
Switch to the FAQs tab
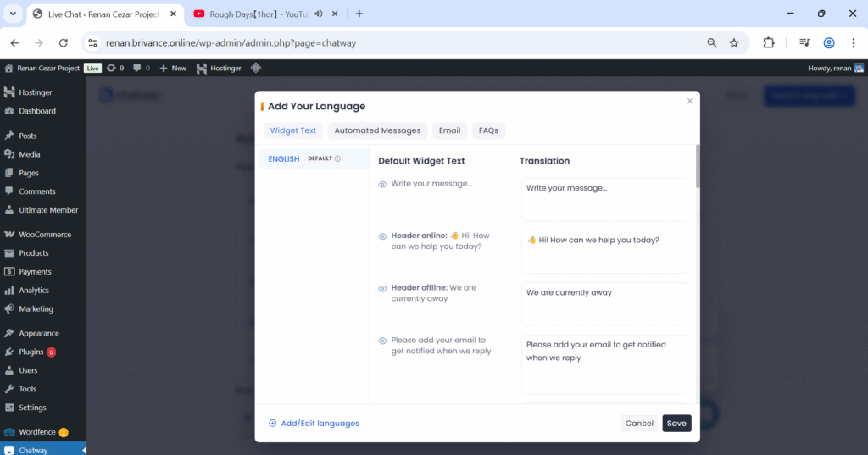point(488,130)
